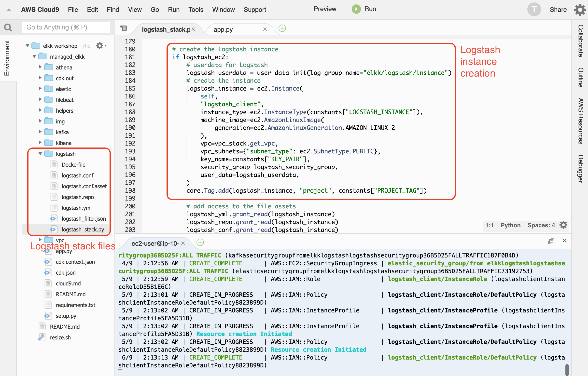Click the cloud9.md file icon

tap(48, 283)
